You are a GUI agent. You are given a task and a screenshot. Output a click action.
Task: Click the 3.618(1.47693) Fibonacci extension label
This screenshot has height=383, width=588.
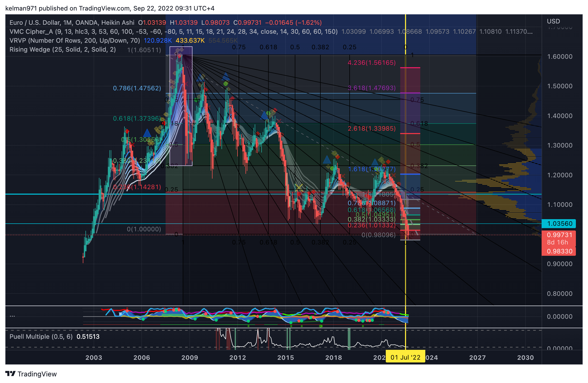coord(372,88)
